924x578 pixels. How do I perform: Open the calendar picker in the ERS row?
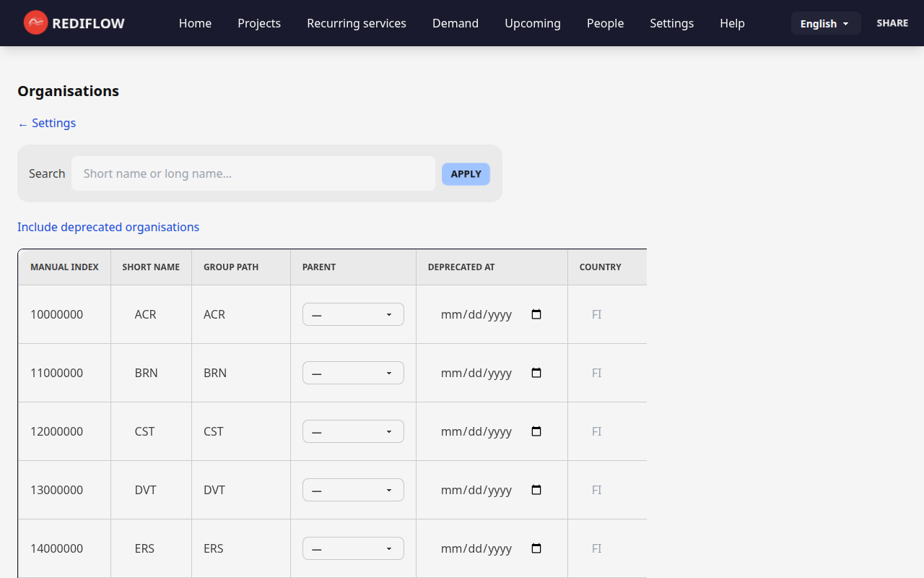point(536,548)
